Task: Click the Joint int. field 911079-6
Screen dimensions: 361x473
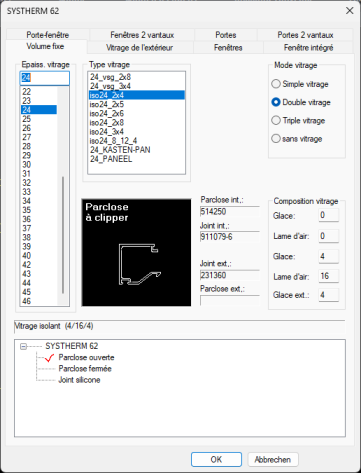Action: click(x=229, y=237)
